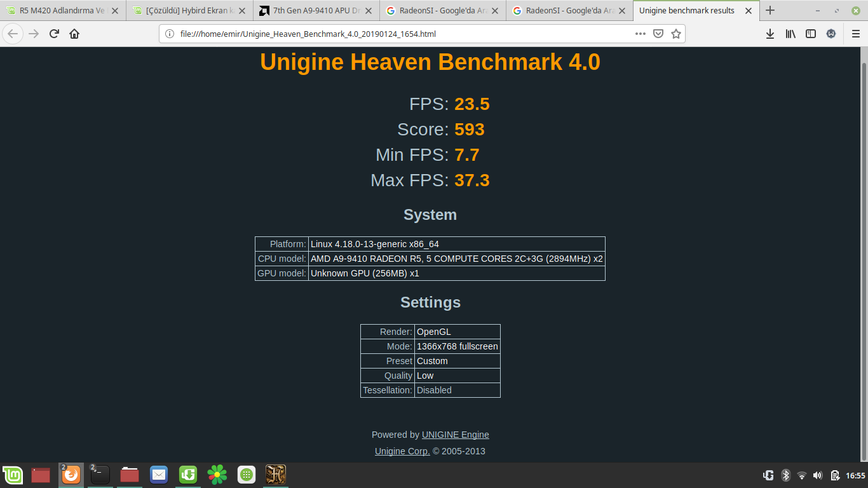Close the [Çözüldü] Hybird Ekran tab
The image size is (868, 488).
coord(242,10)
